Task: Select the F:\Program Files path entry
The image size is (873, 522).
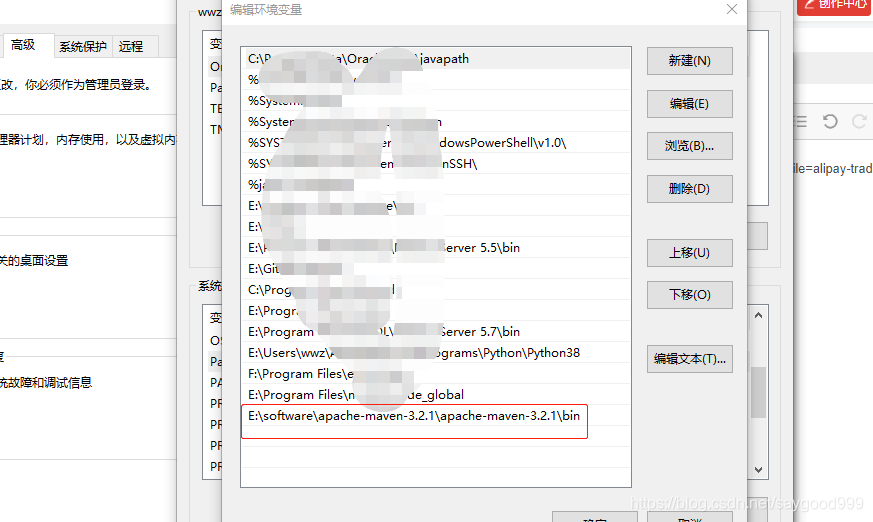Action: pyautogui.click(x=436, y=374)
